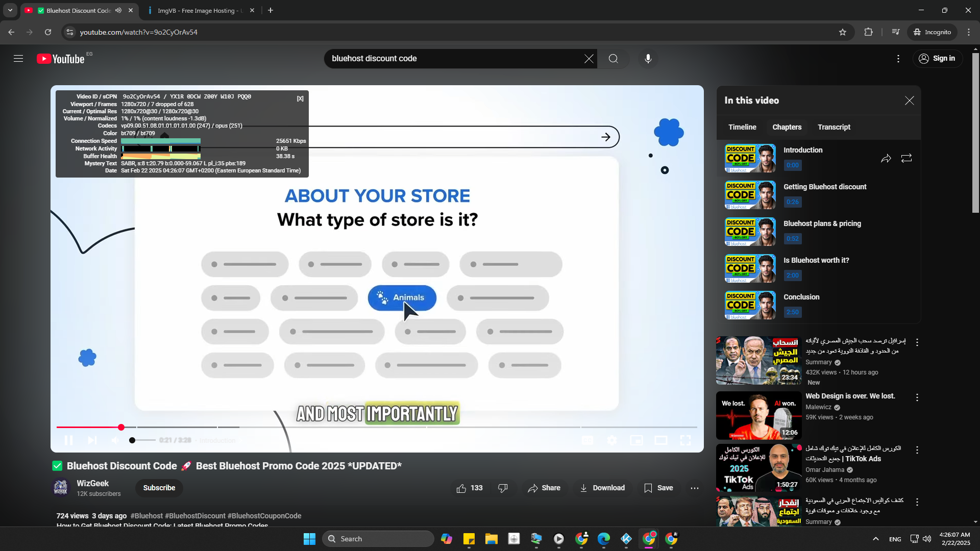The width and height of the screenshot is (980, 551).
Task: Enter fullscreen mode
Action: coord(685,440)
